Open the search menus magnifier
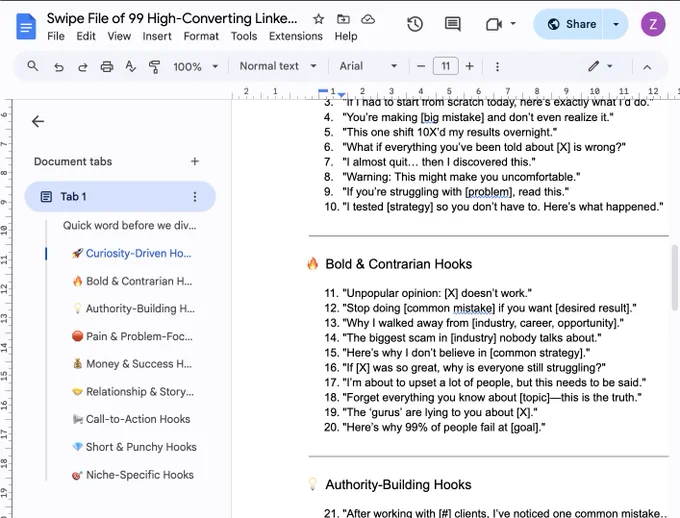The image size is (680, 518). tap(33, 66)
